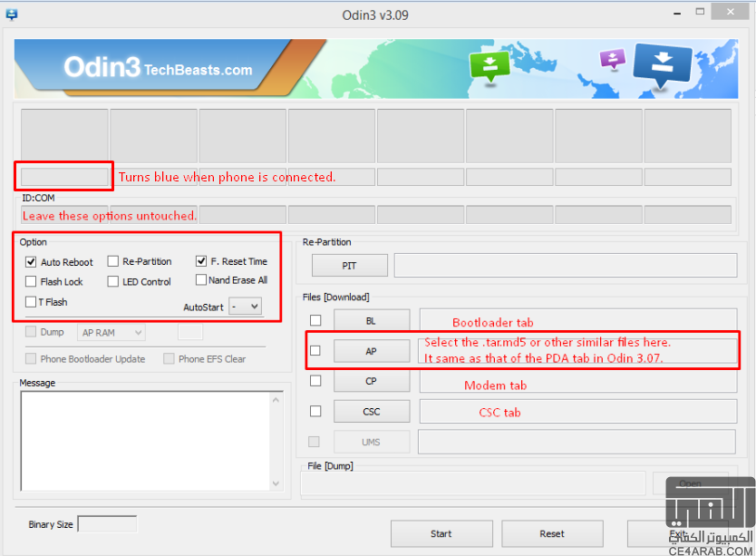Expand the AP RAM dump dropdown
Image resolution: width=756 pixels, height=556 pixels.
click(111, 333)
